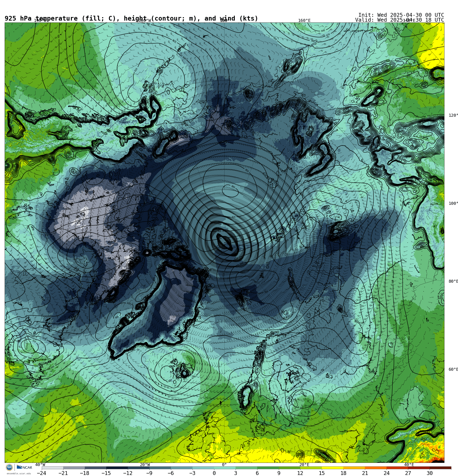
Task: Click the -24 colorbar tick label
Action: pos(41,473)
